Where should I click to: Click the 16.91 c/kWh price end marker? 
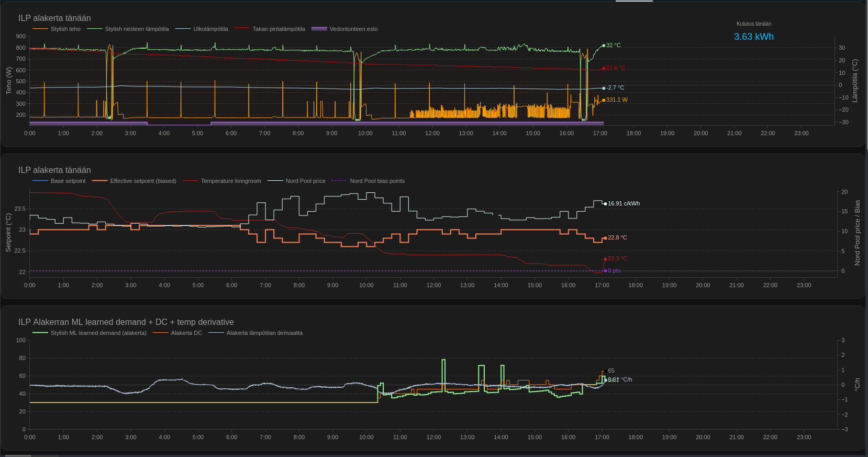(605, 204)
